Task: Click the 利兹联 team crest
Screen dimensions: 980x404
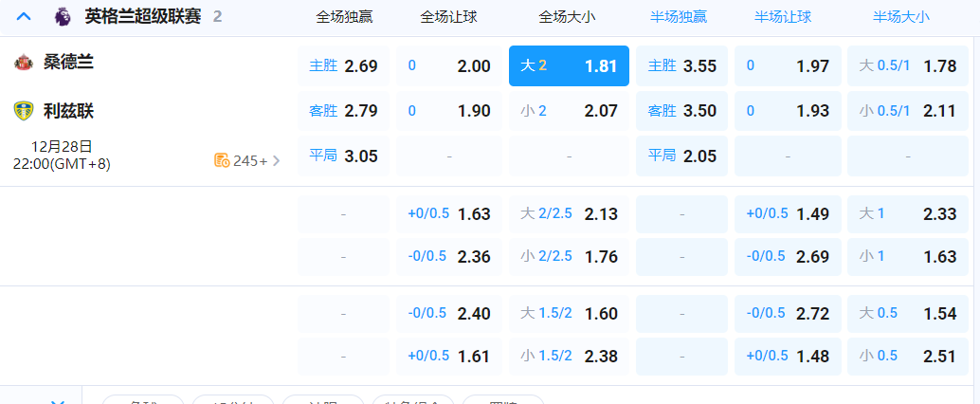Action: (23, 111)
